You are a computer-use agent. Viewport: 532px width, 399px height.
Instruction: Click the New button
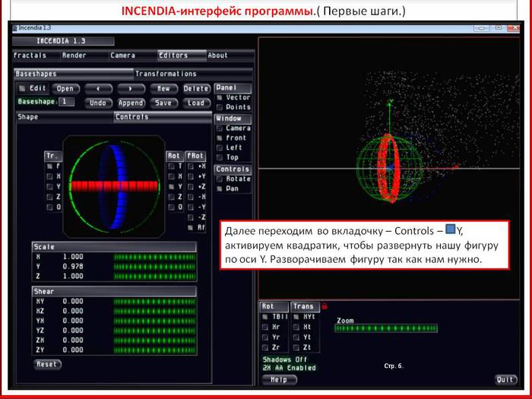pyautogui.click(x=164, y=89)
